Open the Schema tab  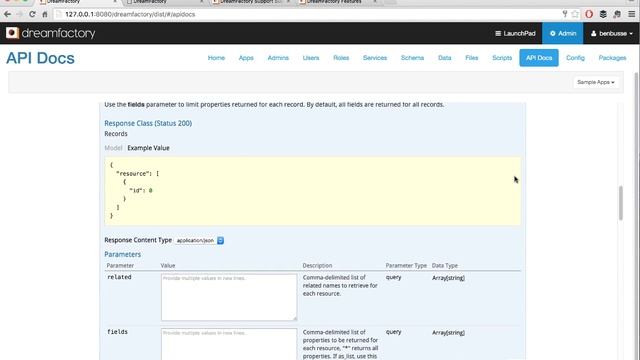[412, 58]
